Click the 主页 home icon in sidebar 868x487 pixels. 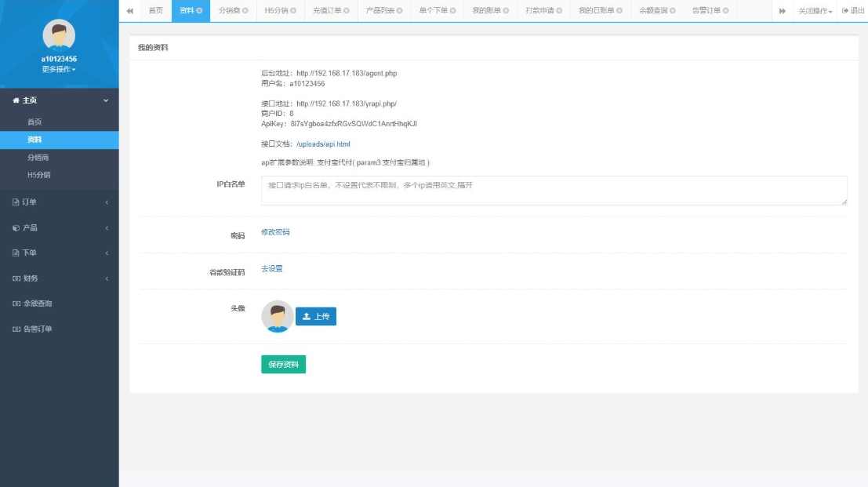(x=16, y=100)
